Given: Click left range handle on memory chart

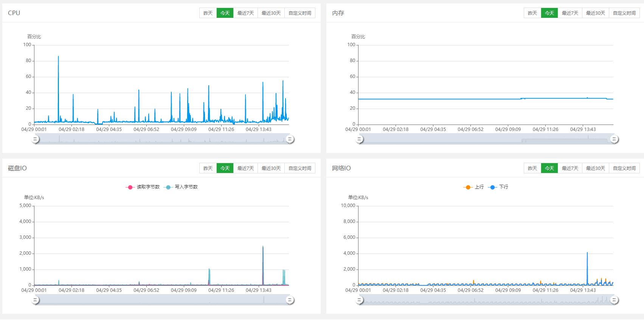Looking at the screenshot, I should pyautogui.click(x=359, y=139).
